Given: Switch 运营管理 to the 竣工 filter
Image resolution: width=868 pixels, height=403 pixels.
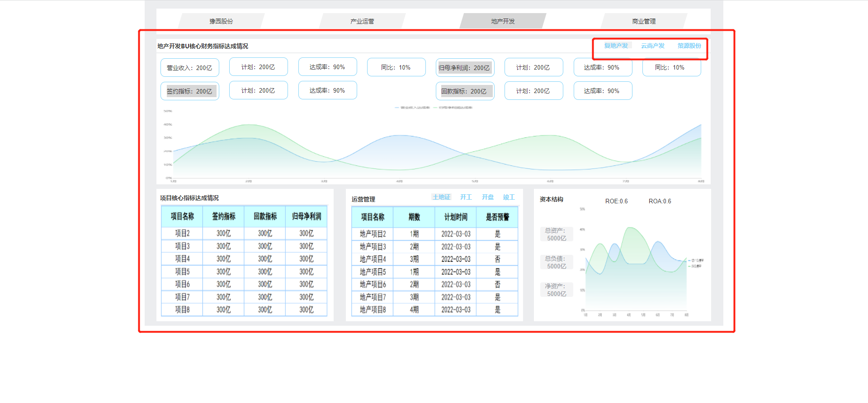Looking at the screenshot, I should pos(509,197).
